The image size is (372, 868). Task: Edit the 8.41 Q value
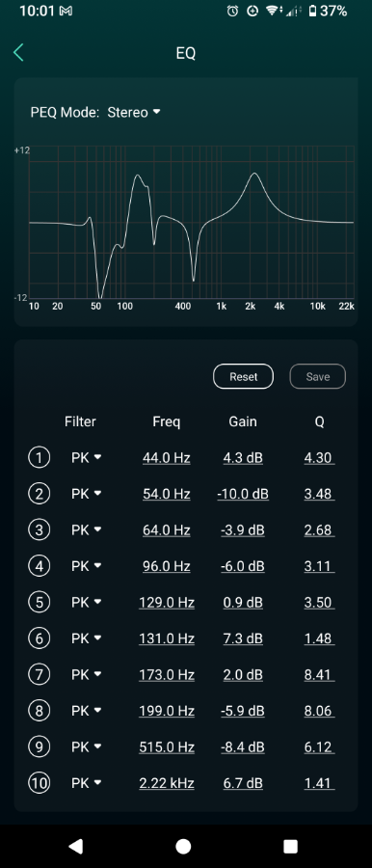[319, 675]
